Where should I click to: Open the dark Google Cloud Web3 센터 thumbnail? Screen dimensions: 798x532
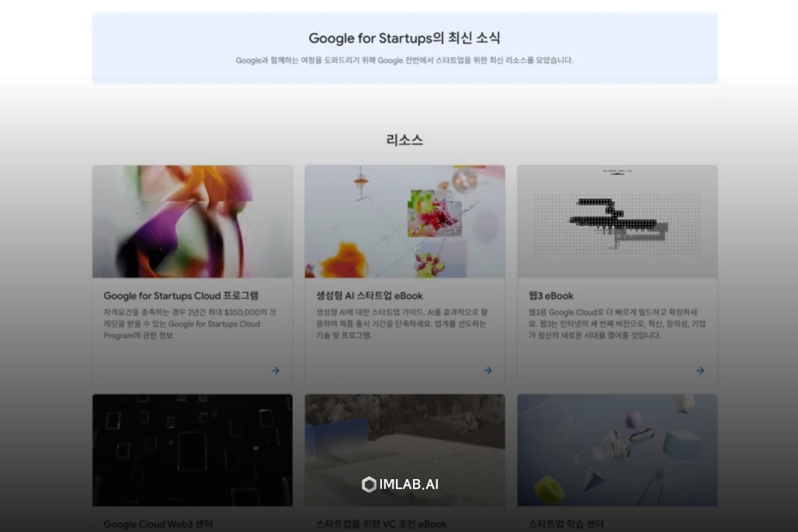point(192,450)
